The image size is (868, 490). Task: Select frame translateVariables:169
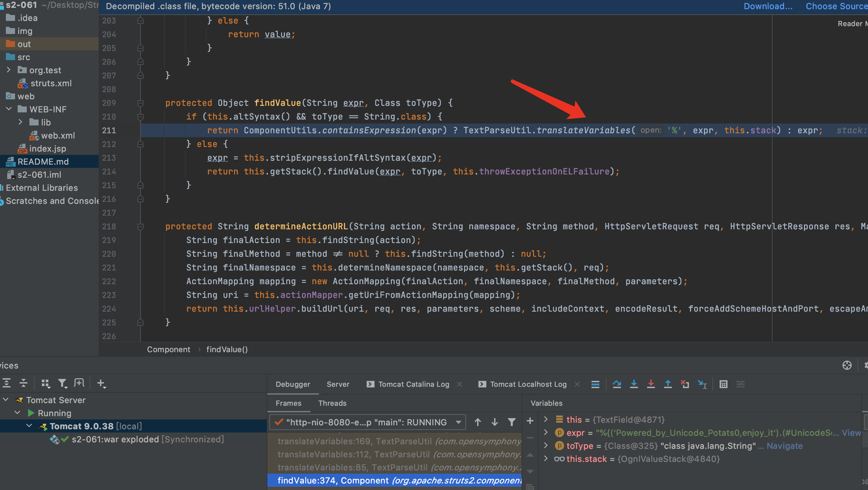394,441
